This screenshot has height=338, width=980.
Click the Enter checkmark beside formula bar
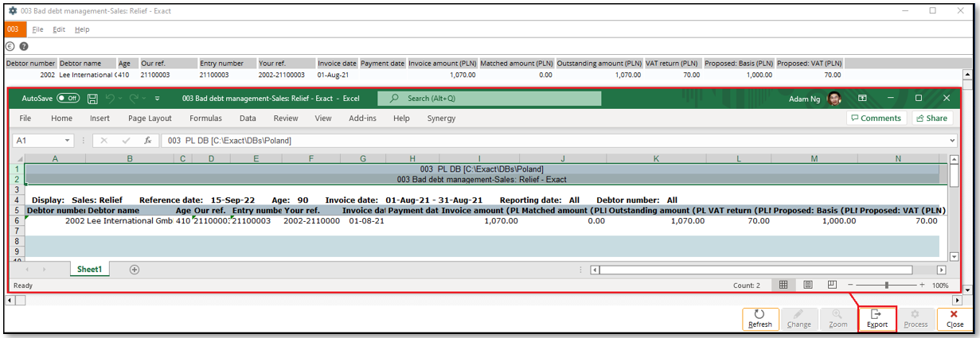point(126,140)
